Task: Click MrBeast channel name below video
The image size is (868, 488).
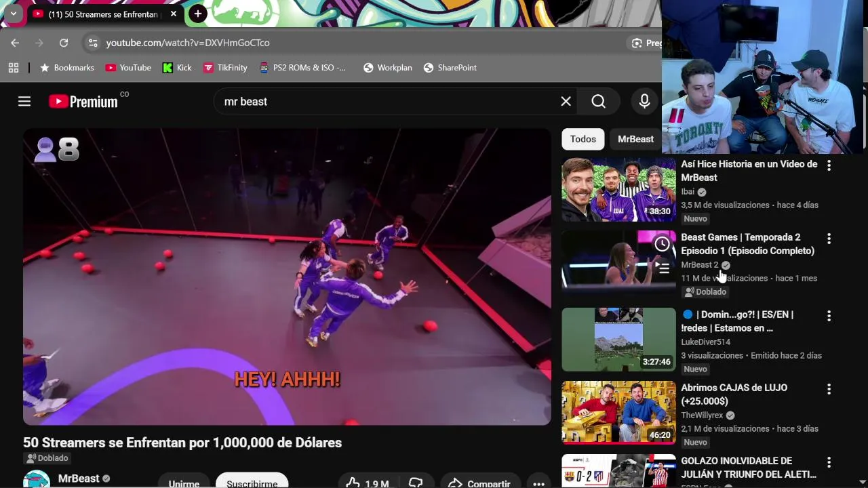Action: pyautogui.click(x=79, y=479)
